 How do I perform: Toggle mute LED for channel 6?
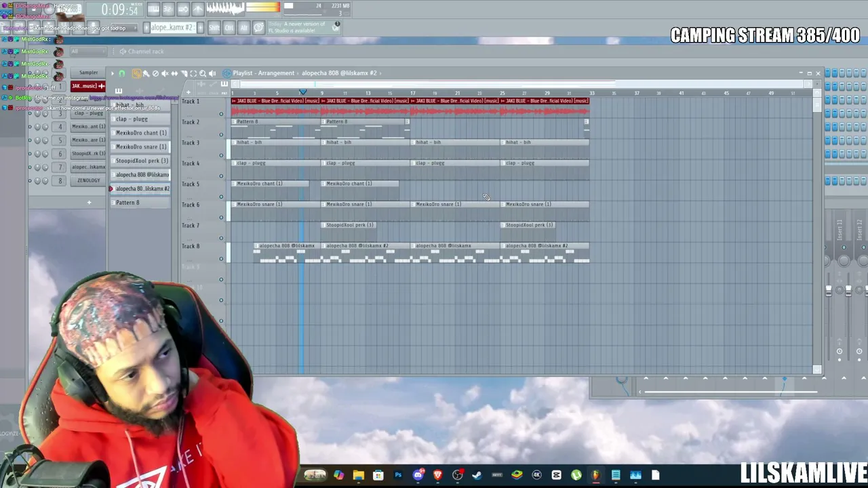[x=30, y=154]
